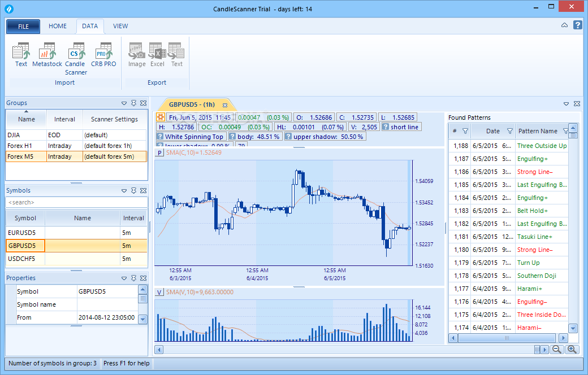Viewport: 588px width, 375px height.
Task: Collapse the ribbon with the arrow icon
Action: coord(564,25)
